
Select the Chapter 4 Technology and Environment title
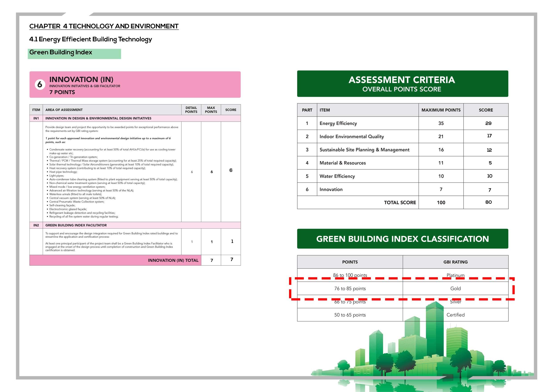click(x=104, y=26)
